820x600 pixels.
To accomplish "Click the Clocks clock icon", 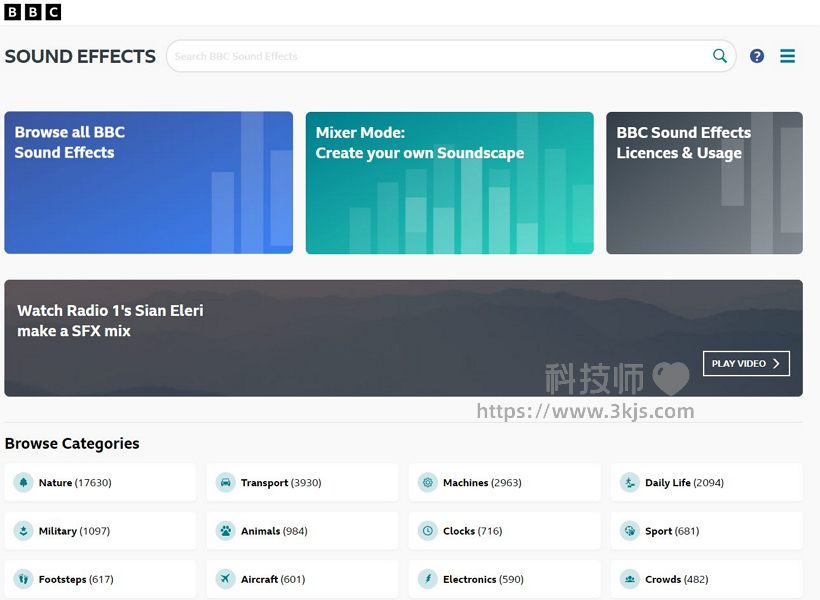I will [x=427, y=530].
